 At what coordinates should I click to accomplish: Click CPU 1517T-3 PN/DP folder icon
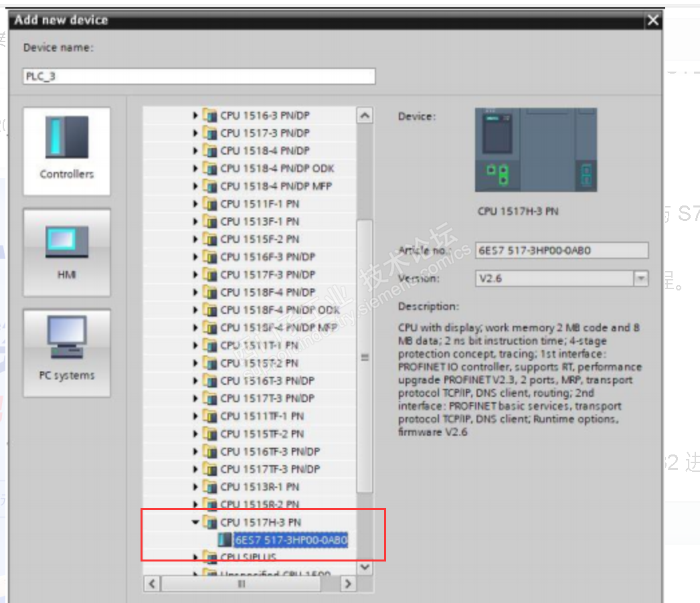(210, 398)
